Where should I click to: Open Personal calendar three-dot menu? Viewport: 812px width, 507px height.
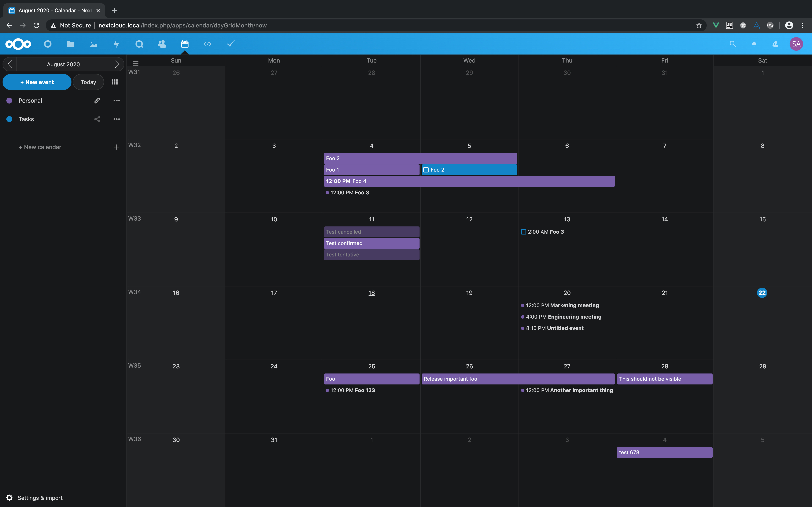[116, 101]
